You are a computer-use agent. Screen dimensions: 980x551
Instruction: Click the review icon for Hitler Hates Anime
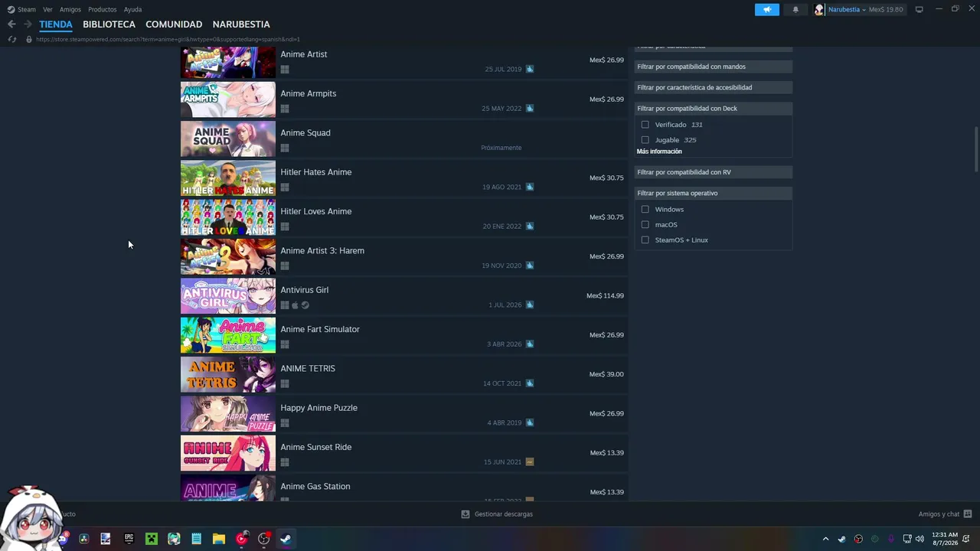pyautogui.click(x=530, y=187)
